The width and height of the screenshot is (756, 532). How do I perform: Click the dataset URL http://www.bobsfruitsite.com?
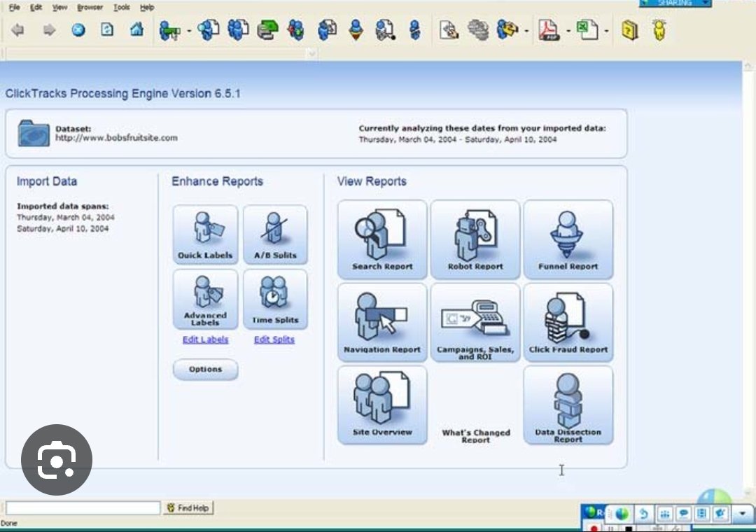tap(116, 138)
